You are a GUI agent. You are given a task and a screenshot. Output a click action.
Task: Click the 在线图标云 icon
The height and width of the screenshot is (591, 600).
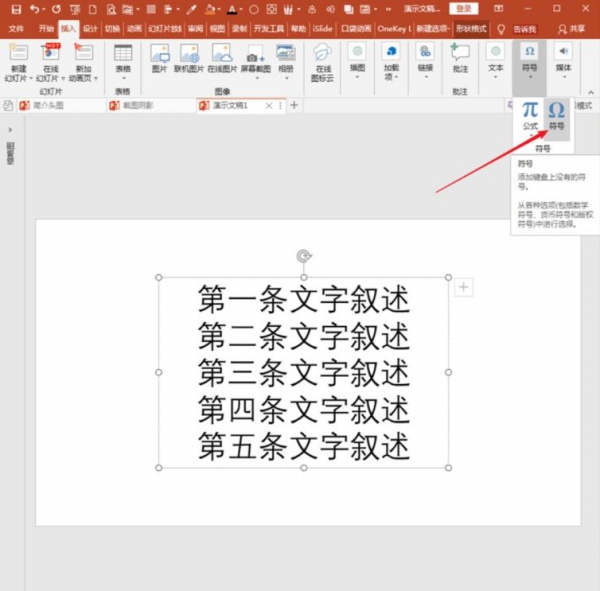[x=323, y=52]
